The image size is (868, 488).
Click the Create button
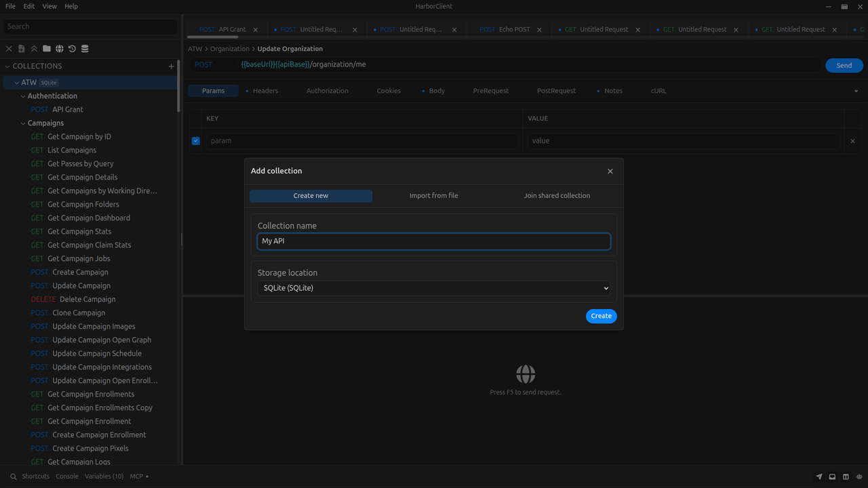pos(601,316)
